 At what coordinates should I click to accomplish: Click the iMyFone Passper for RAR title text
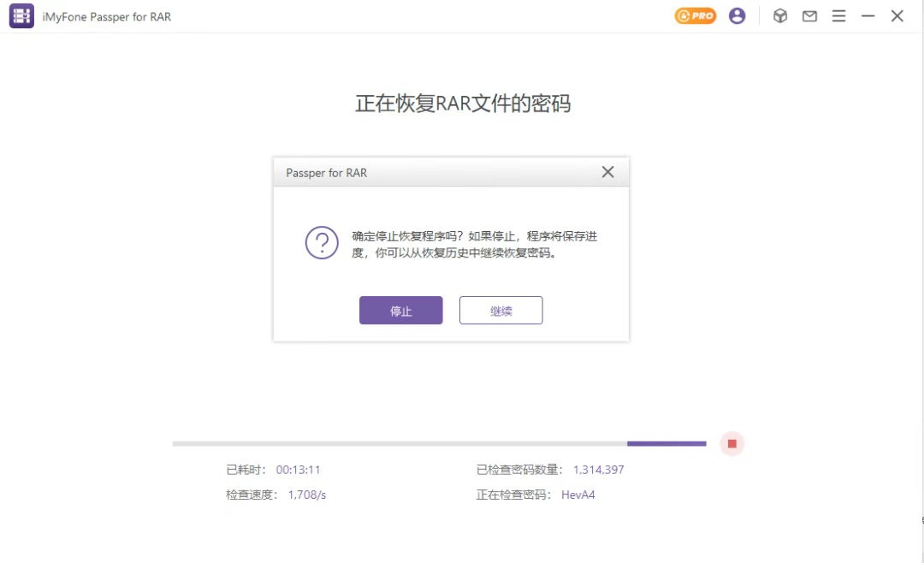[x=104, y=15]
